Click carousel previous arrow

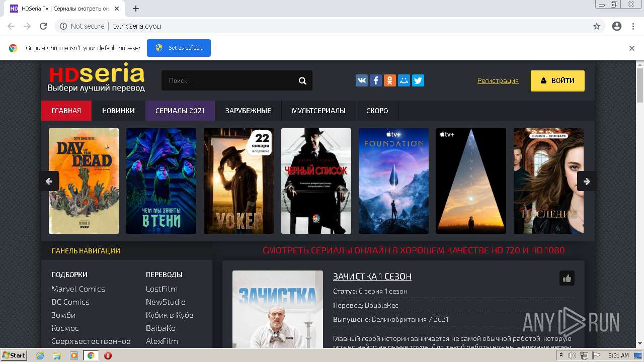click(x=49, y=181)
